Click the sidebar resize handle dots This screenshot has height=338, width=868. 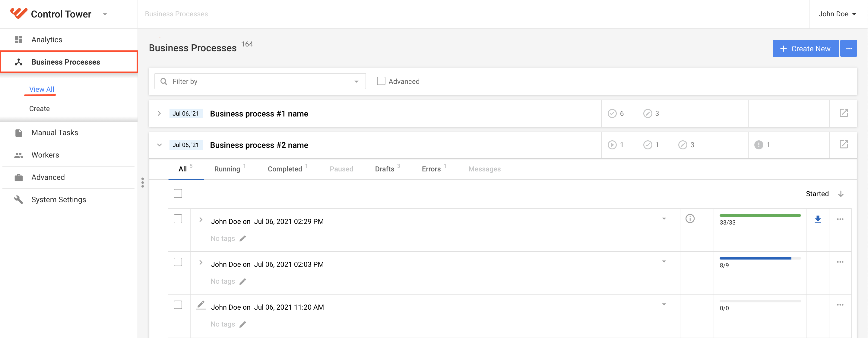[143, 183]
